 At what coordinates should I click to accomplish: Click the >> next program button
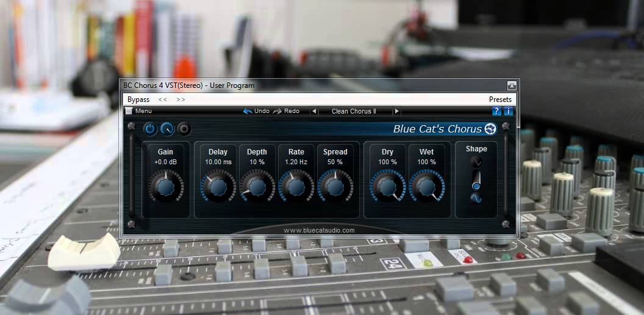point(181,100)
